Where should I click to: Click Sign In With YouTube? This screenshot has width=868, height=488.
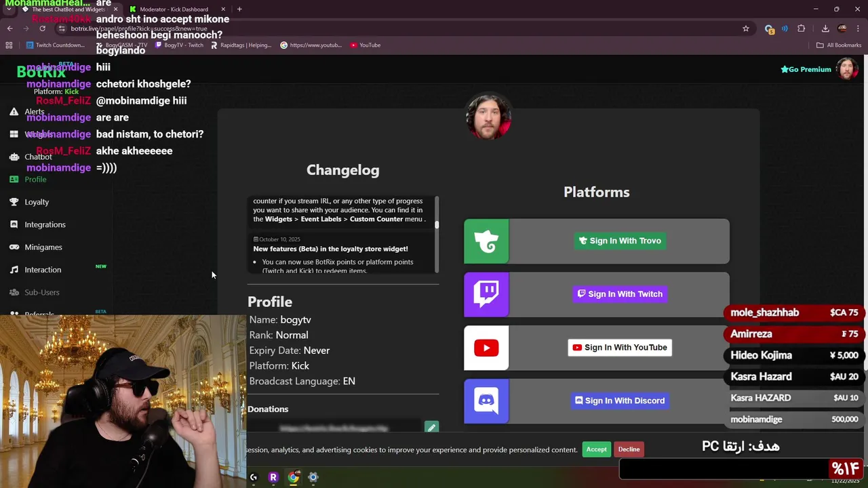[x=620, y=348]
